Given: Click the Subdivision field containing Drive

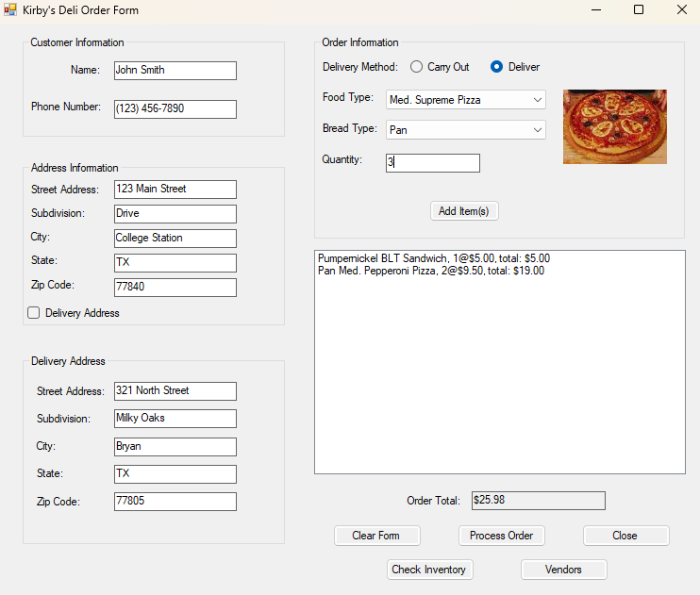Looking at the screenshot, I should 175,214.
